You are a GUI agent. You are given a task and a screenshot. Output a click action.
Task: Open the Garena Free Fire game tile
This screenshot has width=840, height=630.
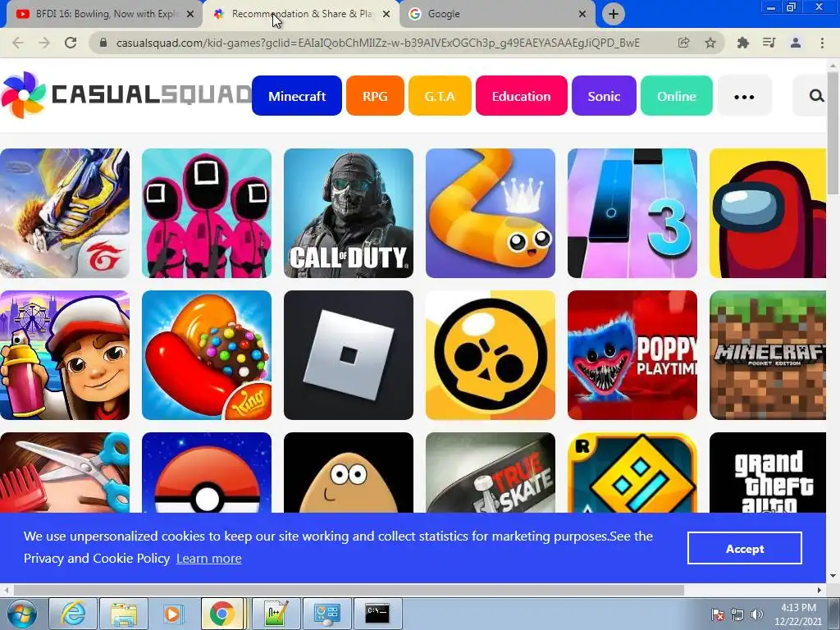[64, 213]
